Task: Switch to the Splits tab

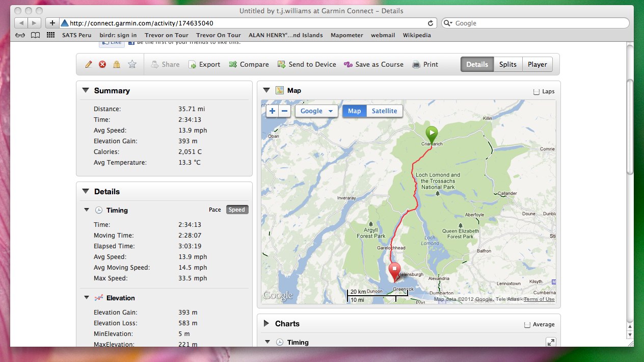Action: pos(507,64)
